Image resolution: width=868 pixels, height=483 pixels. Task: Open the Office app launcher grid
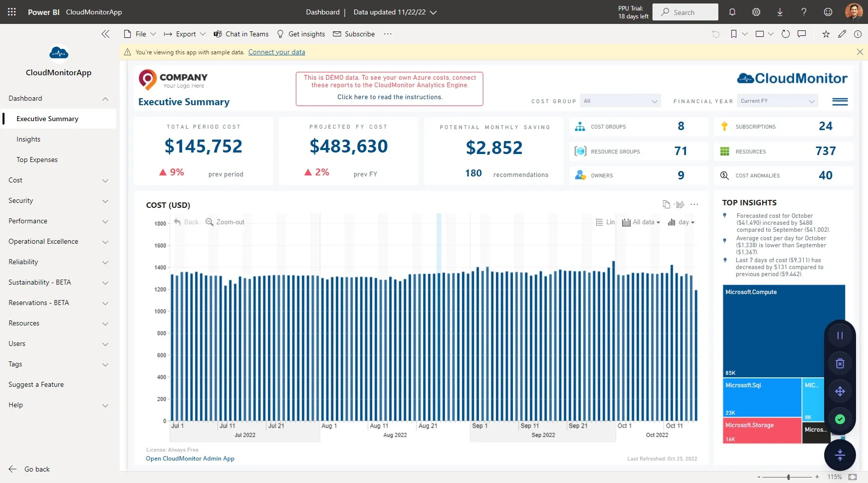(12, 12)
